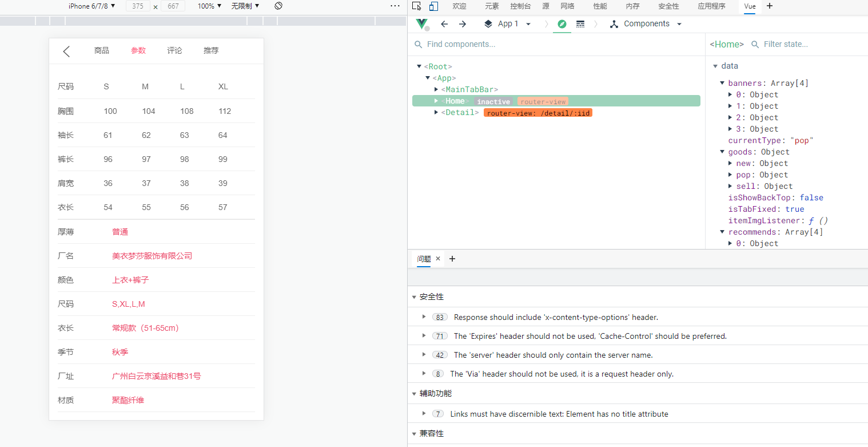The image size is (868, 447).
Task: Select the MainTabBar component label
Action: click(469, 89)
